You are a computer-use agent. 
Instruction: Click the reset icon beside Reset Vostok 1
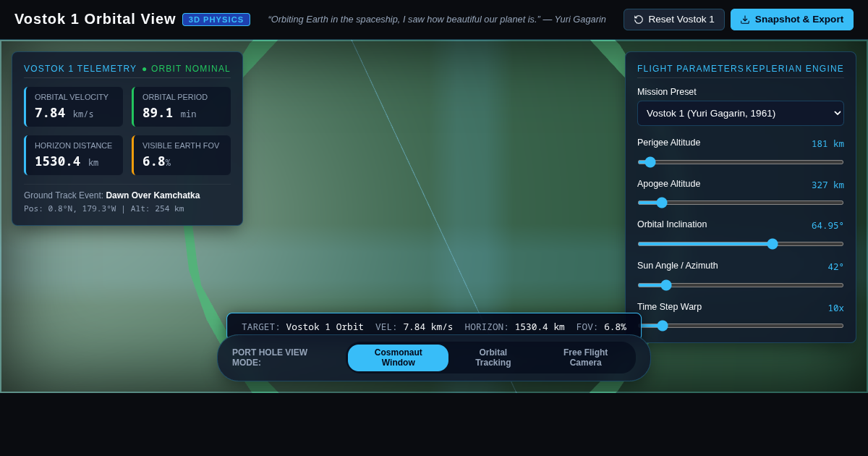click(x=639, y=20)
